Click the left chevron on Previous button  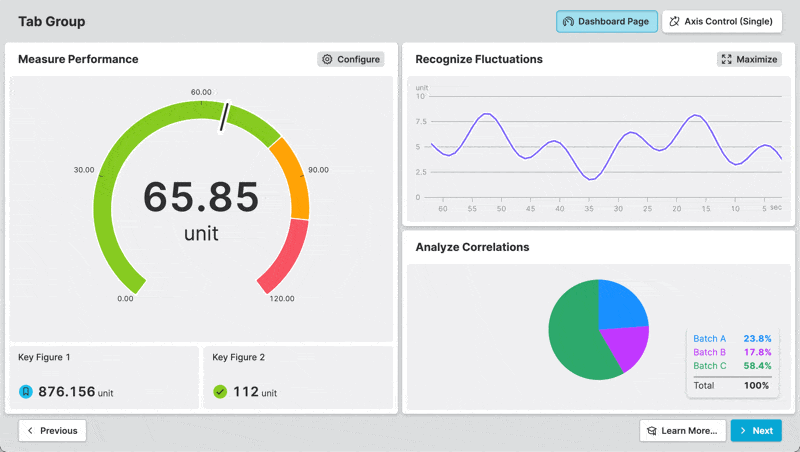tap(30, 431)
